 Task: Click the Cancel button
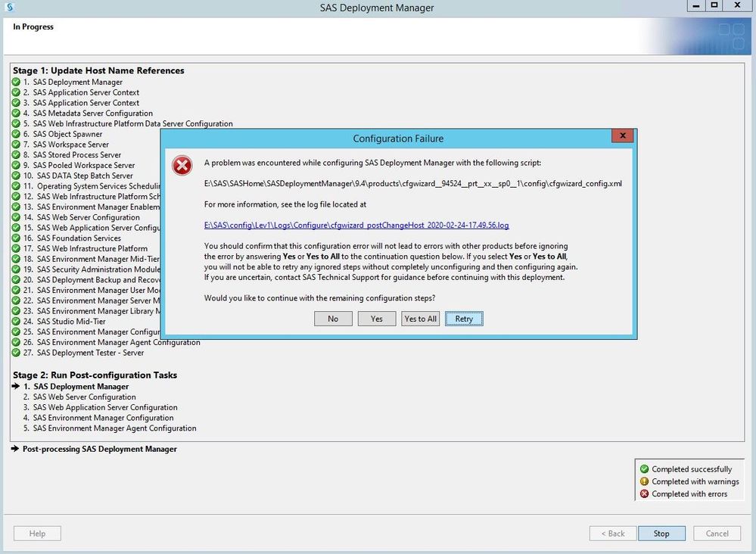[717, 534]
